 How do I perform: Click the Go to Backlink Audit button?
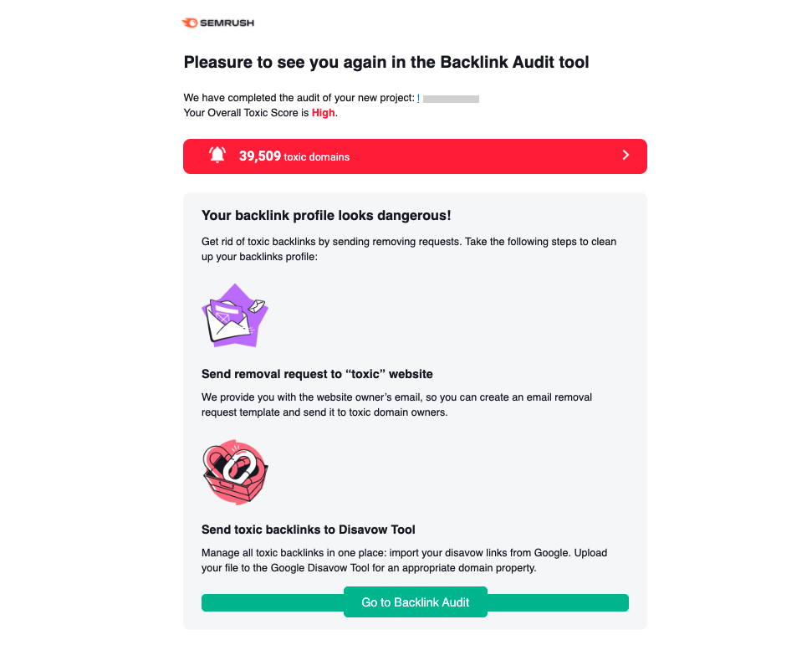coord(416,602)
